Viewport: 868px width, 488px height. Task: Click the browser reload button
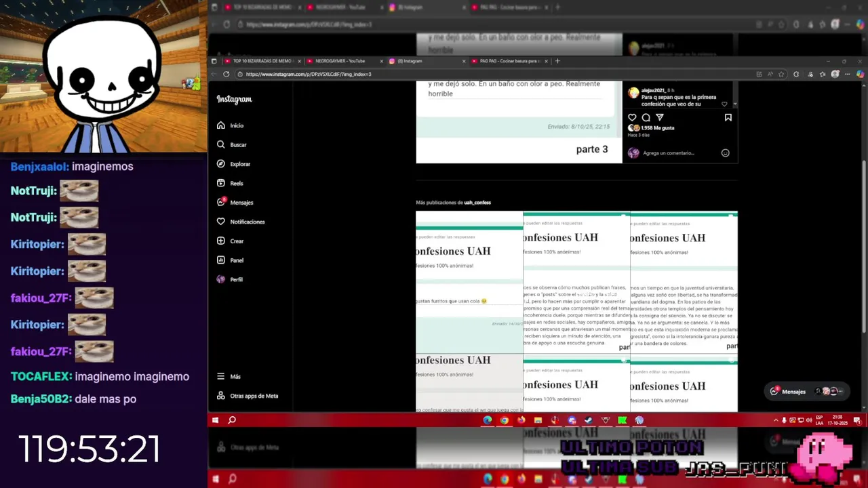226,74
